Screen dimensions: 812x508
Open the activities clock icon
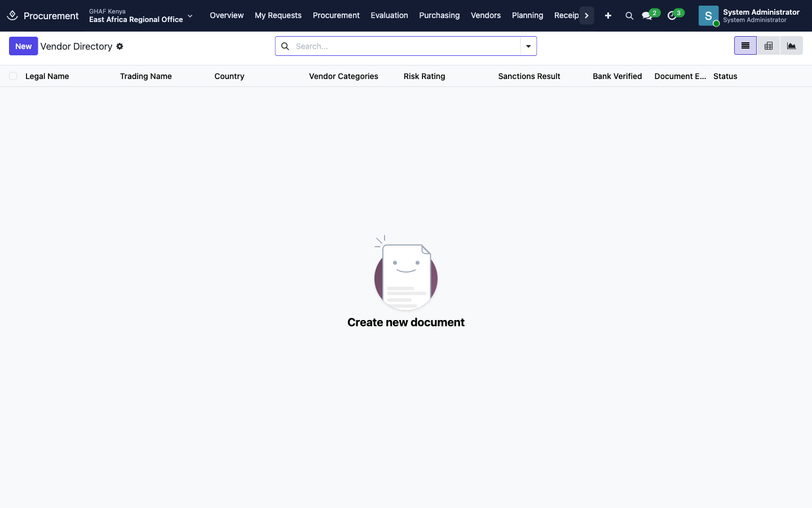(672, 16)
